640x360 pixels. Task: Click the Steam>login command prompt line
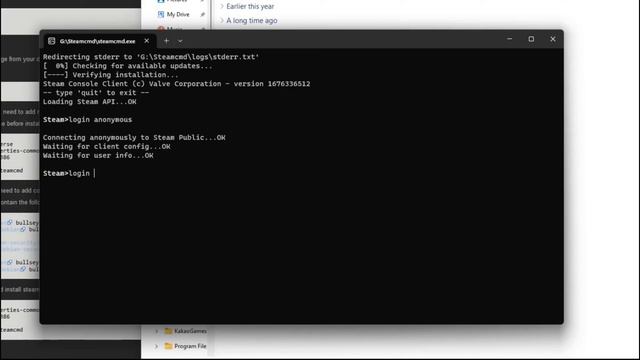click(x=69, y=173)
